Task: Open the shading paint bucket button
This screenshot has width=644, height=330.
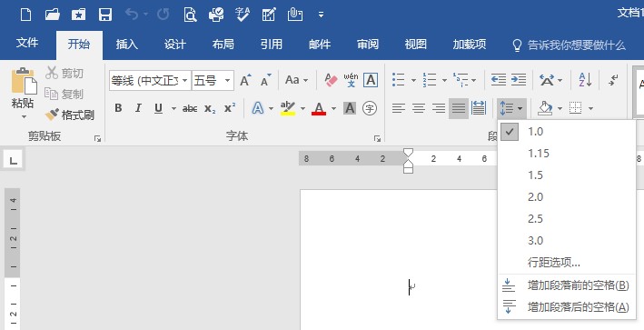Action: pyautogui.click(x=545, y=108)
